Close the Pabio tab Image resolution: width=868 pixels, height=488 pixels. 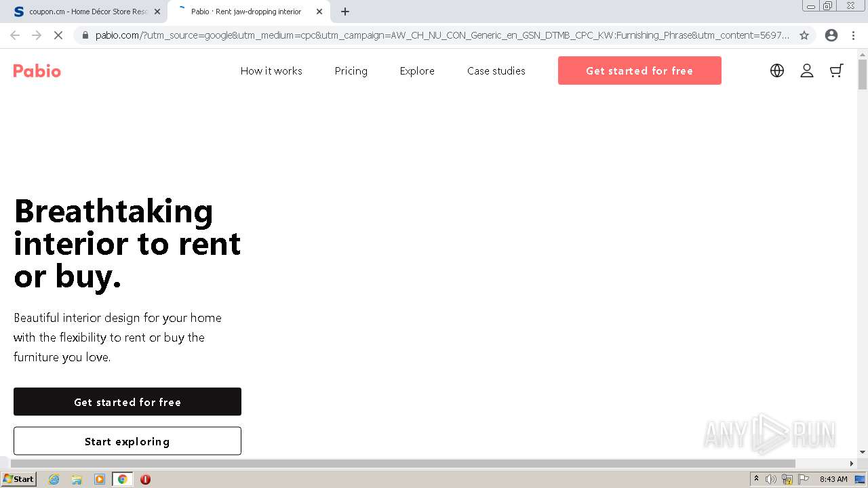(x=319, y=12)
